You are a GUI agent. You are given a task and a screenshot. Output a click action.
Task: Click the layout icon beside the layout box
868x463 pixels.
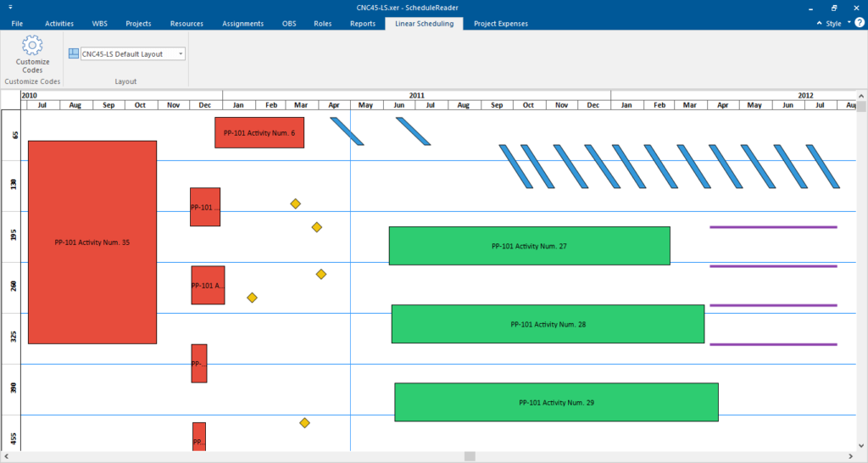pyautogui.click(x=73, y=54)
